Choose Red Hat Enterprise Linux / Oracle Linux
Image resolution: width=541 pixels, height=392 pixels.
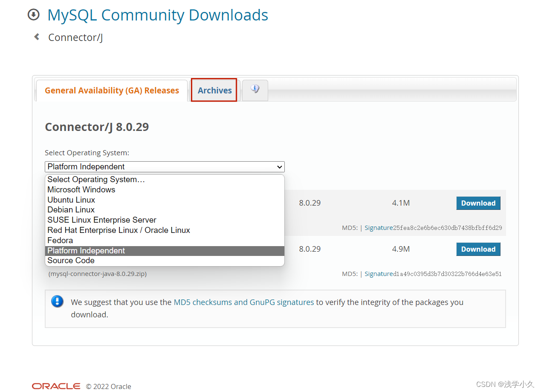pyautogui.click(x=165, y=230)
